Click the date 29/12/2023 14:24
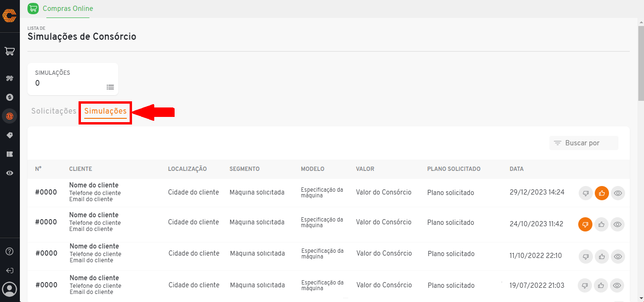 click(x=537, y=193)
